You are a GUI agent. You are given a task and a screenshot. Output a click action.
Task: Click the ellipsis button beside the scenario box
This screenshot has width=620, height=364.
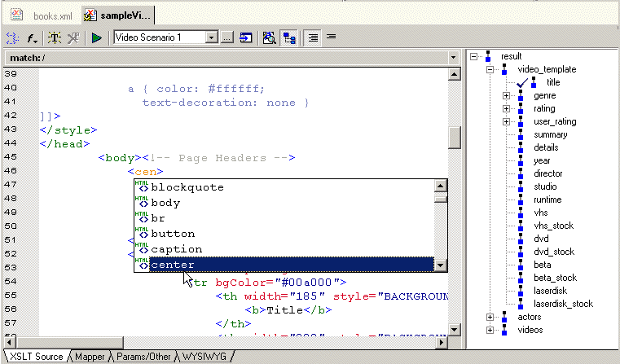point(227,37)
